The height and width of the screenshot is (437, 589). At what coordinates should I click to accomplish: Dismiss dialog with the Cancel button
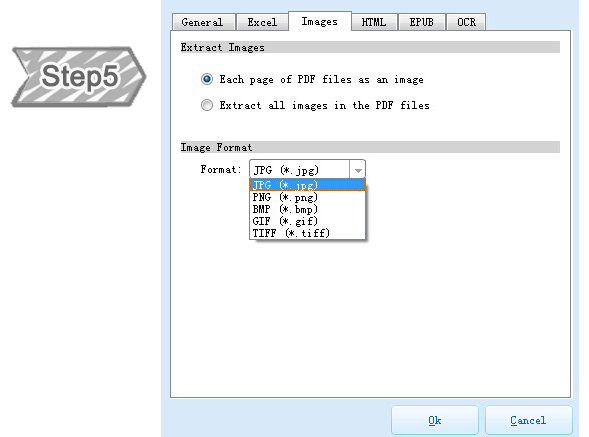pyautogui.click(x=529, y=420)
